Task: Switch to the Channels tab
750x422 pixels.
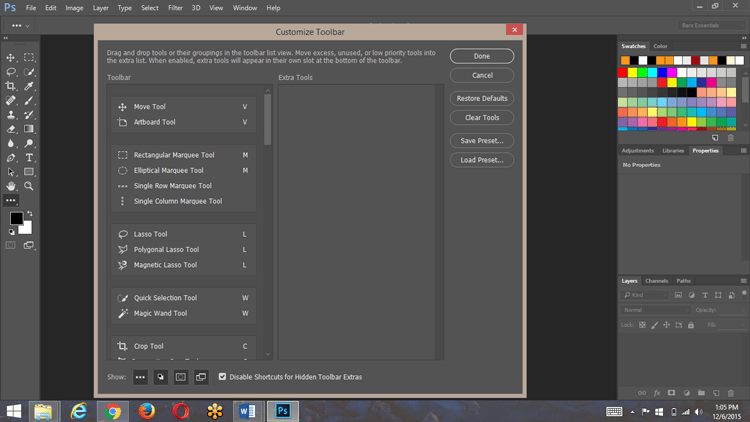Action: [x=656, y=281]
